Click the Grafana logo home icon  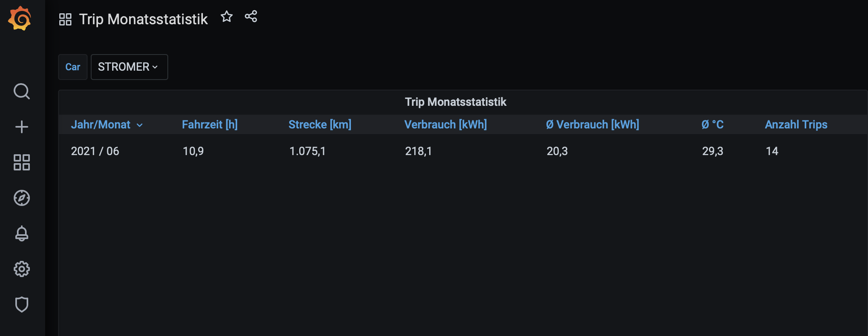point(20,19)
